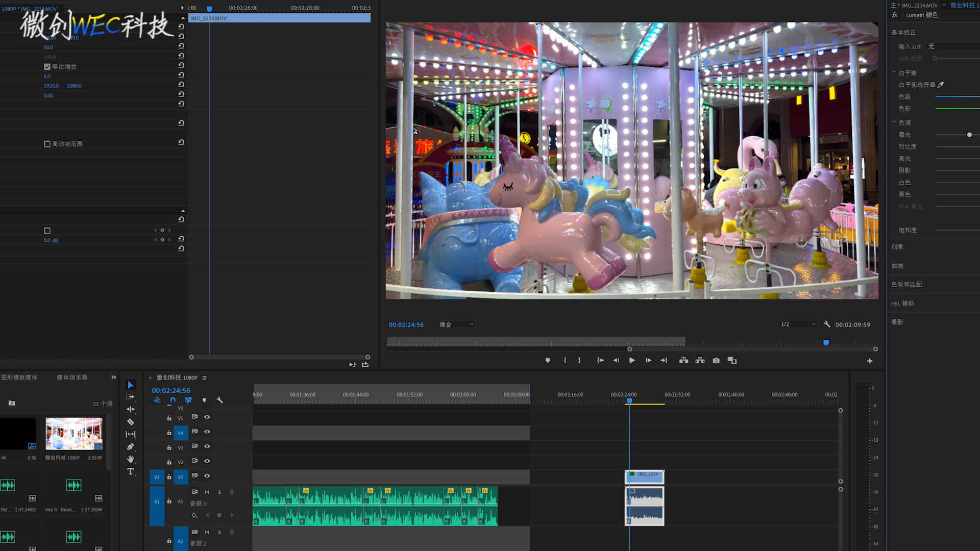Screen dimensions: 980x551
Task: Collapse the 白平衡 section
Action: (894, 72)
